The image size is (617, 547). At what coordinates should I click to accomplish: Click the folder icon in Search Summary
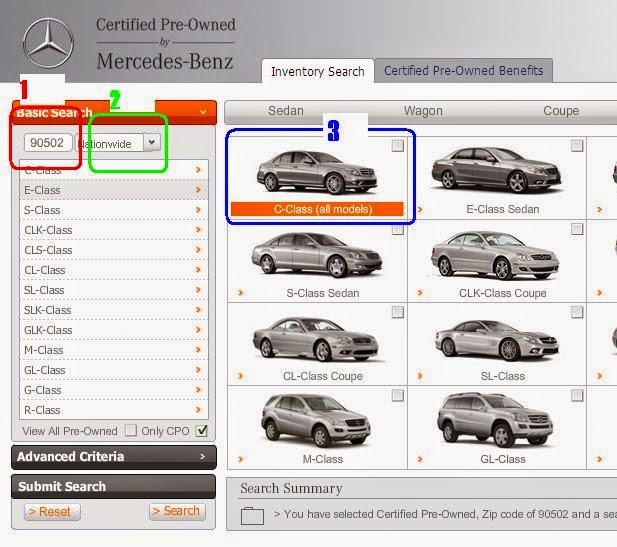click(x=252, y=516)
